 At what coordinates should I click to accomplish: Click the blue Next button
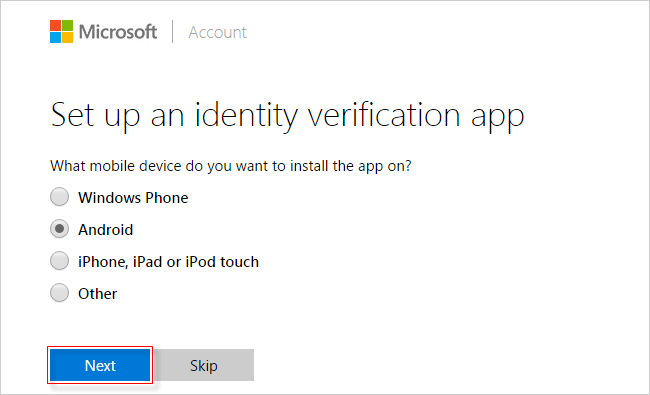(x=100, y=365)
